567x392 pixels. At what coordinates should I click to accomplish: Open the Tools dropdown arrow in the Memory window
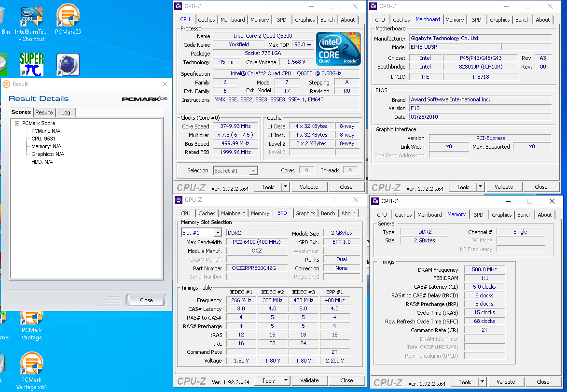(x=482, y=382)
